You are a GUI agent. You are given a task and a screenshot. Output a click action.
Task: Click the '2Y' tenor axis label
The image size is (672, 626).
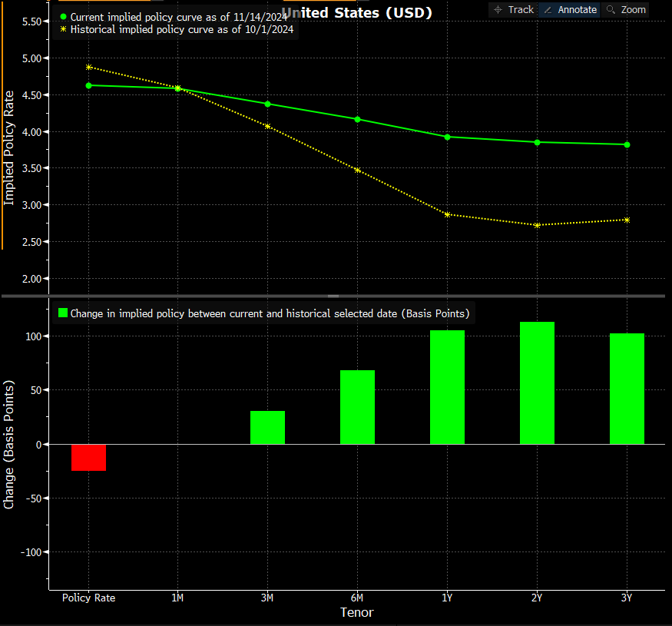click(537, 598)
